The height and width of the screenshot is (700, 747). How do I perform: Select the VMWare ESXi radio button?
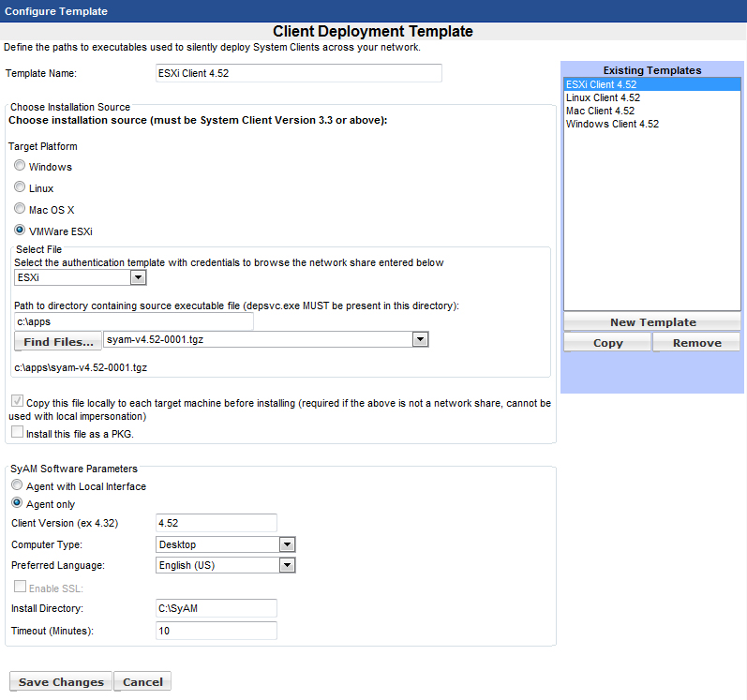(x=20, y=231)
